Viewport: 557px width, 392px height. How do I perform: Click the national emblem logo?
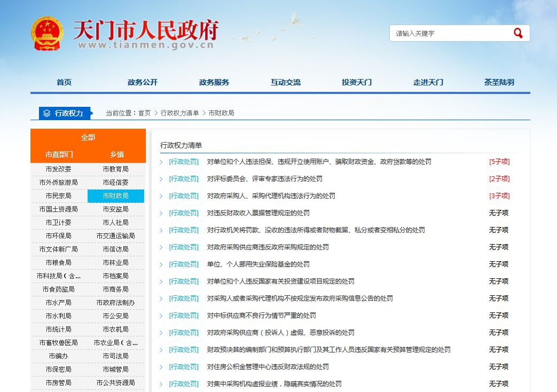(x=47, y=34)
